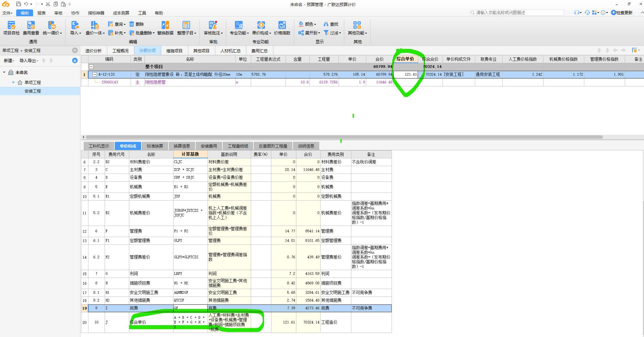Click the paste clipboard icon
Viewport: 644px width, 337px height.
click(63, 4)
